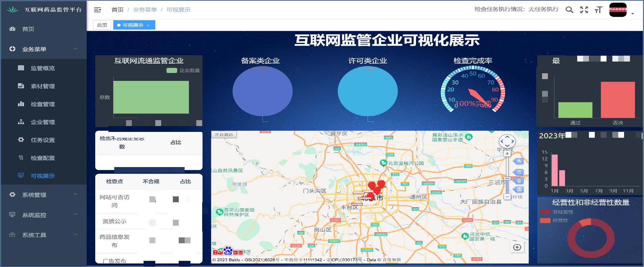Click the 素材管理 document icon
Image resolution: width=644 pixels, height=267 pixels.
21,86
